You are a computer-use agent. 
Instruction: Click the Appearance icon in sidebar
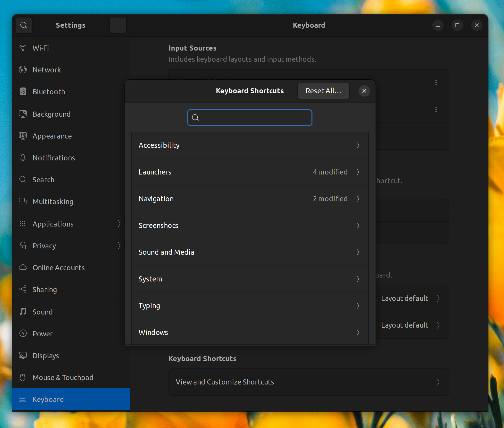[23, 136]
